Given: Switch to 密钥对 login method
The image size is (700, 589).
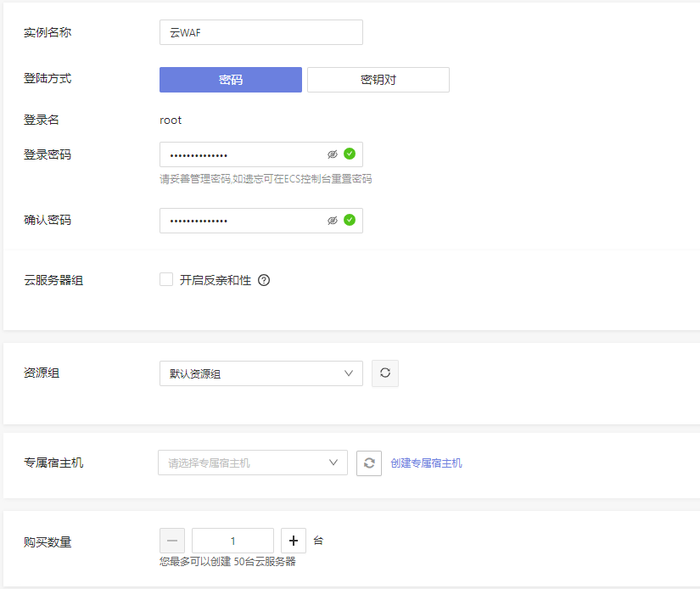Looking at the screenshot, I should coord(378,80).
